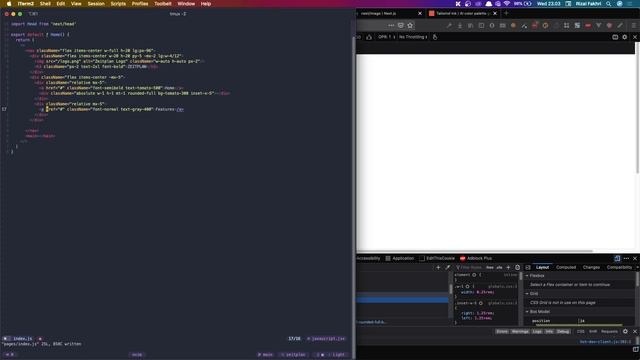
Task: Open the Scripts menu
Action: click(x=118, y=4)
